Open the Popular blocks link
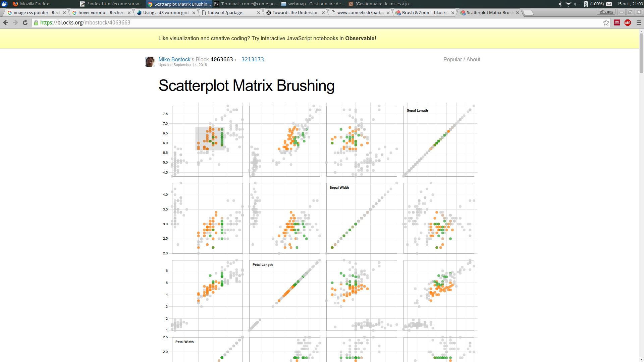Image resolution: width=644 pixels, height=362 pixels. (x=452, y=59)
